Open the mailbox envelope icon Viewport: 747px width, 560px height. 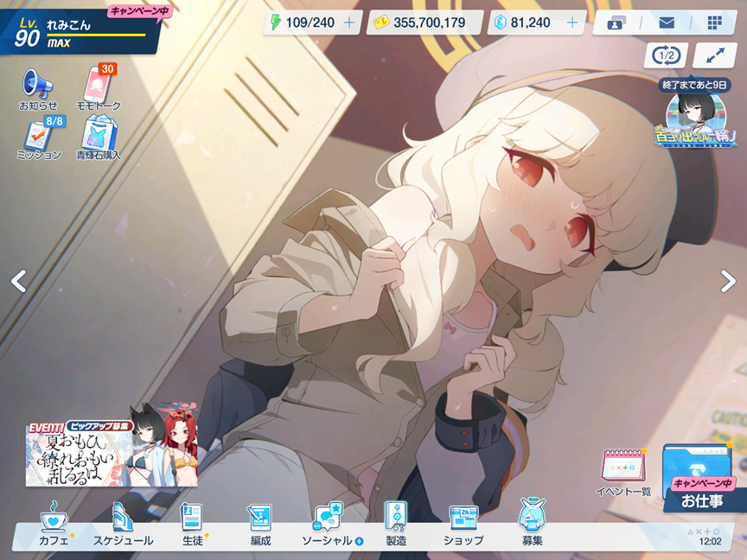(666, 22)
